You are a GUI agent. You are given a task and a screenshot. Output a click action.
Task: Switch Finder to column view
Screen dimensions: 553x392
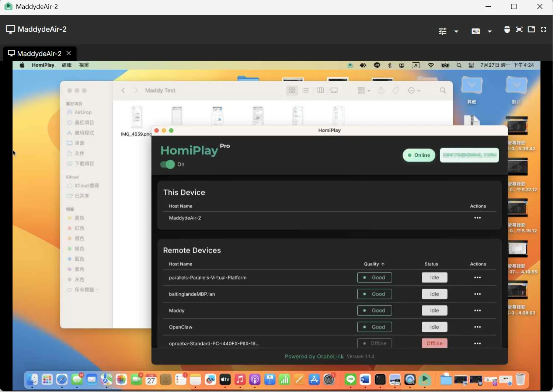pyautogui.click(x=320, y=90)
